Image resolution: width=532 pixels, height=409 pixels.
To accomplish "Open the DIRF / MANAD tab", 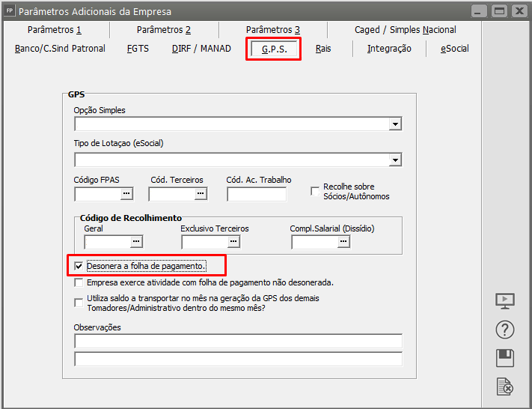I will click(x=201, y=49).
